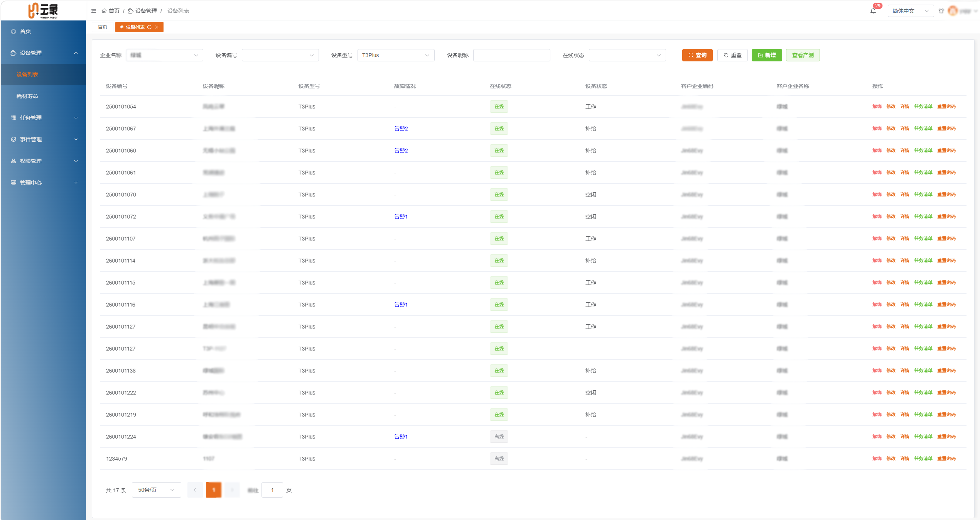The width and height of the screenshot is (980, 520).
Task: Click the orange 查询 search button
Action: 697,55
